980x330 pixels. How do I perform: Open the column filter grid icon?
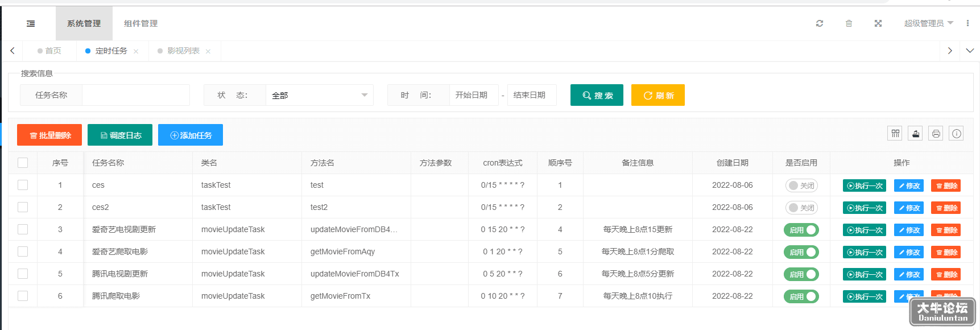[x=895, y=134]
